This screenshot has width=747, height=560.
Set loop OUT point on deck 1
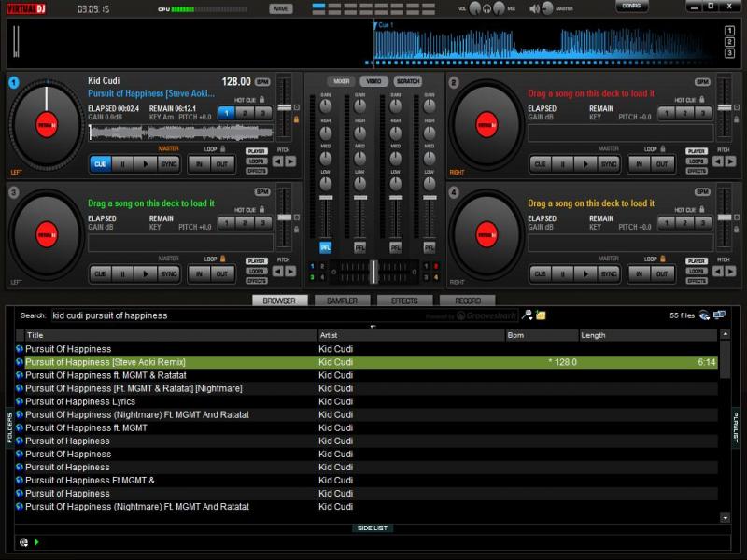[x=222, y=164]
